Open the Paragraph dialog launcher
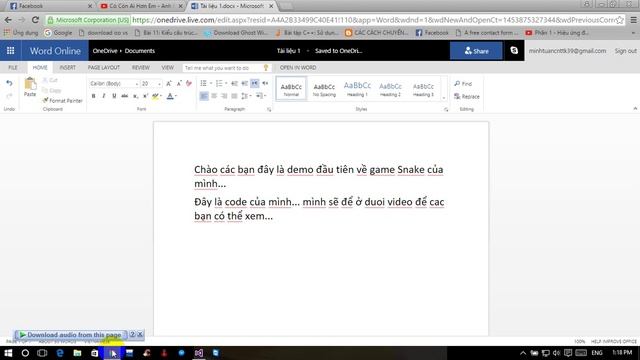This screenshot has width=640, height=360. (269, 109)
